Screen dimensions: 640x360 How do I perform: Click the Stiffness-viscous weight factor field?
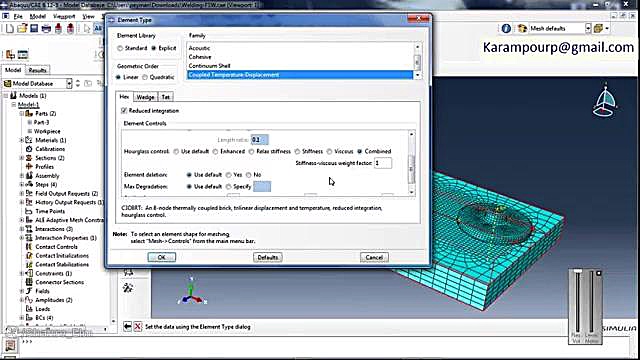tap(383, 163)
